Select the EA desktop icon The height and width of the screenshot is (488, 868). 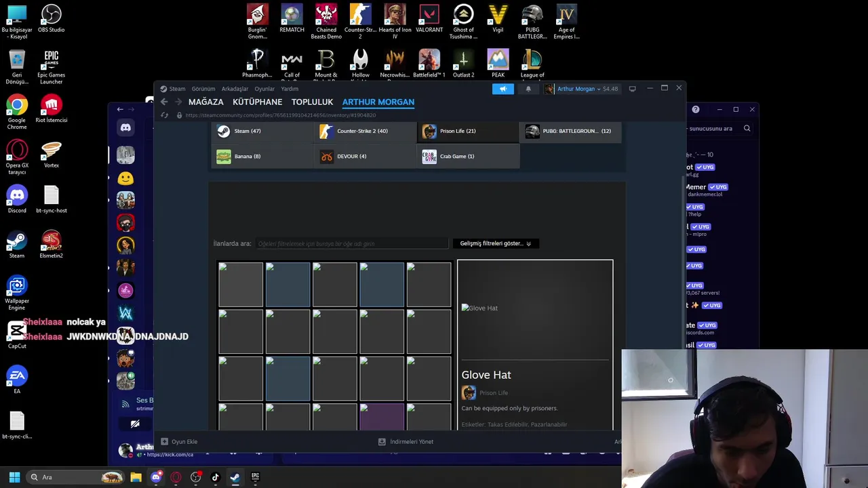tap(17, 380)
